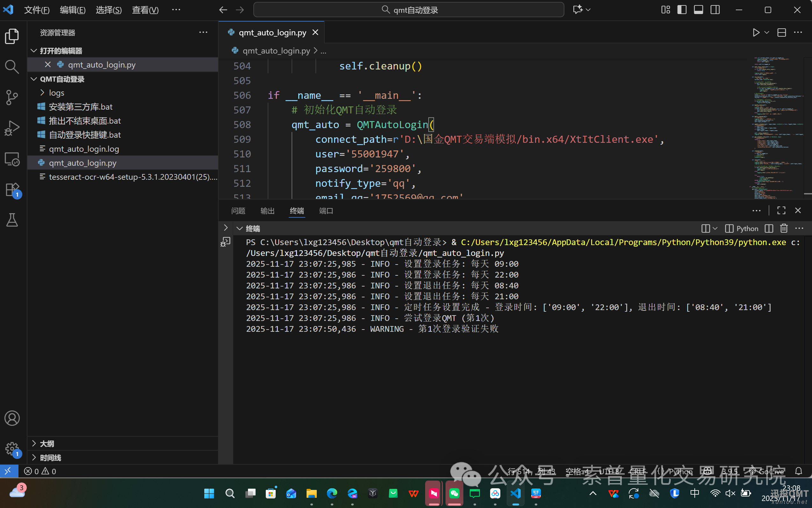Open run button dropdown arrow
Screen dimensions: 812x508
click(x=767, y=33)
